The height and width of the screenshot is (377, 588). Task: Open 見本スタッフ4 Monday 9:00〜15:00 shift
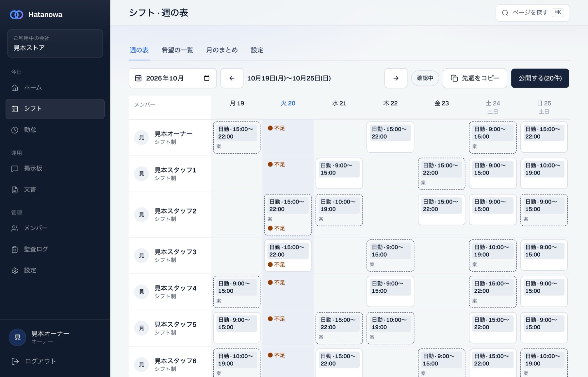click(237, 292)
